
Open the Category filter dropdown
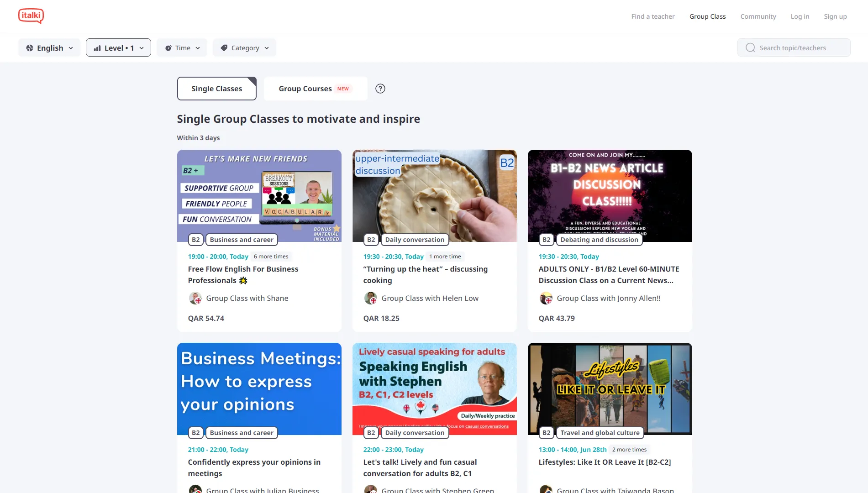coord(244,47)
